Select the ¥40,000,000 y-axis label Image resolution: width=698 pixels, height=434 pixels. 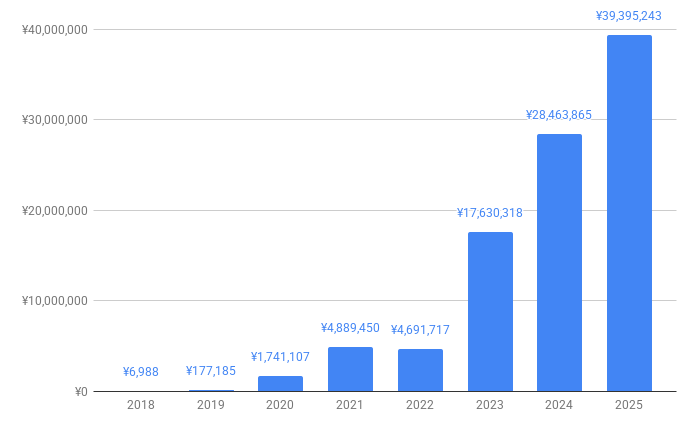55,30
